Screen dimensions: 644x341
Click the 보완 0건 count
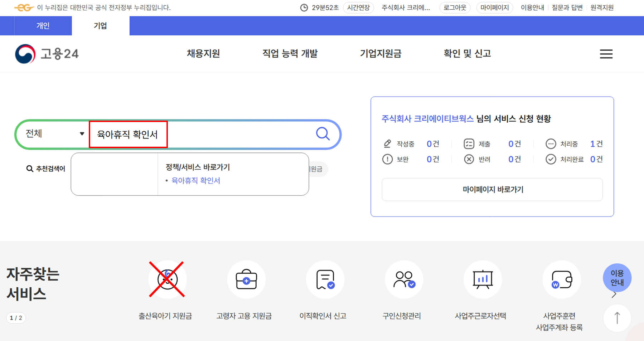pyautogui.click(x=433, y=159)
